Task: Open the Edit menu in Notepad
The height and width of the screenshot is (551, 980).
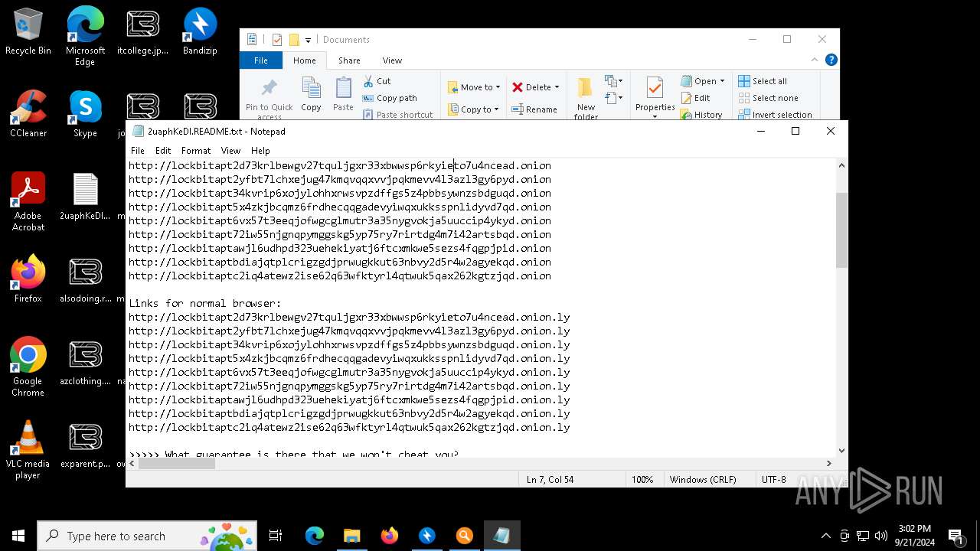Action: click(163, 151)
